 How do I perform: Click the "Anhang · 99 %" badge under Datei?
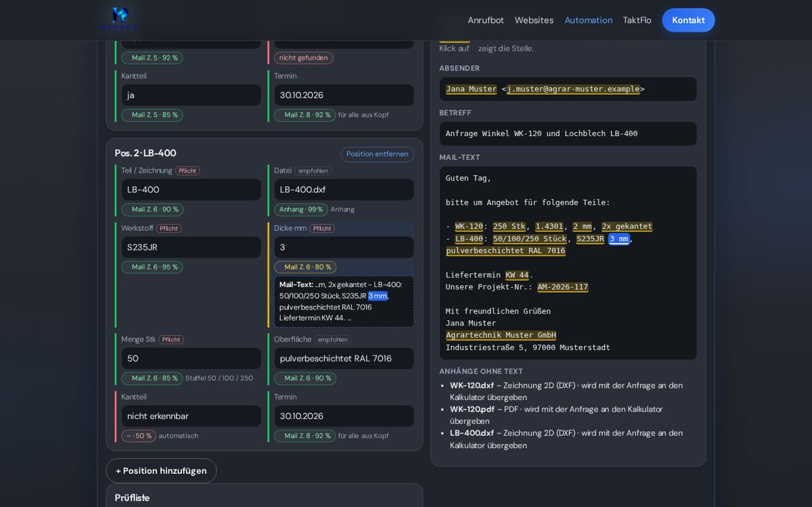click(301, 209)
